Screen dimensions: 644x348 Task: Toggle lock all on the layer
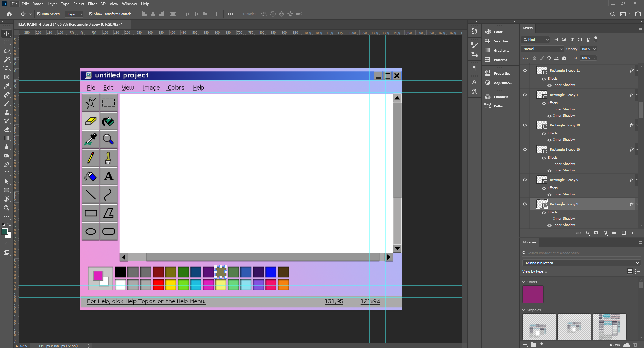coord(564,58)
